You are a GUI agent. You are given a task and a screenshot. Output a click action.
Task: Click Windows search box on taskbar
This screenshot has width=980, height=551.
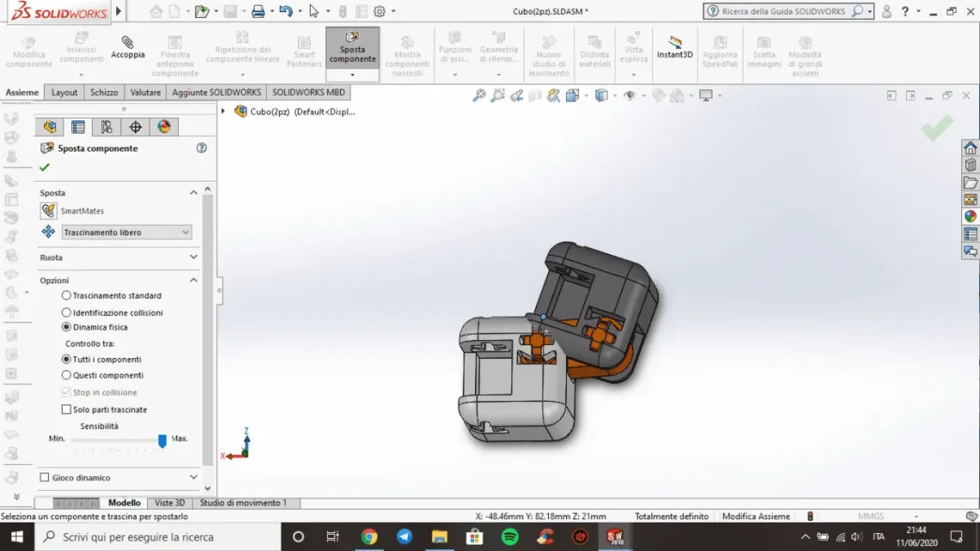point(159,536)
